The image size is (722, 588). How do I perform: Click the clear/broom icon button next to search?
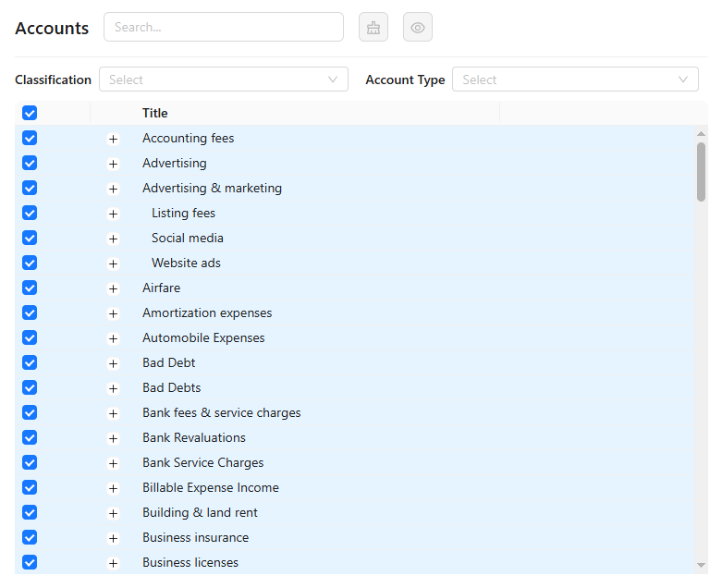click(x=373, y=28)
